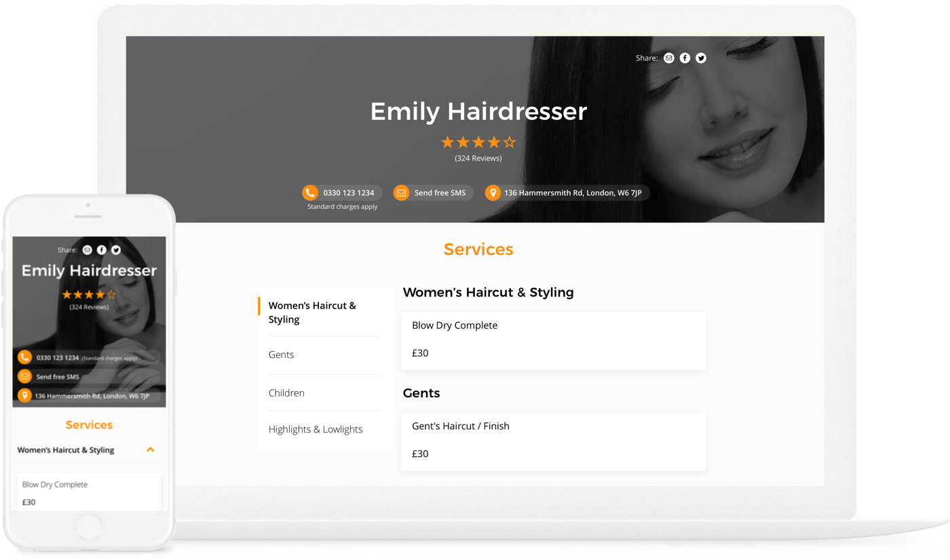This screenshot has width=950, height=560.
Task: Open Gent's Haircut / Finish service card
Action: tap(554, 442)
